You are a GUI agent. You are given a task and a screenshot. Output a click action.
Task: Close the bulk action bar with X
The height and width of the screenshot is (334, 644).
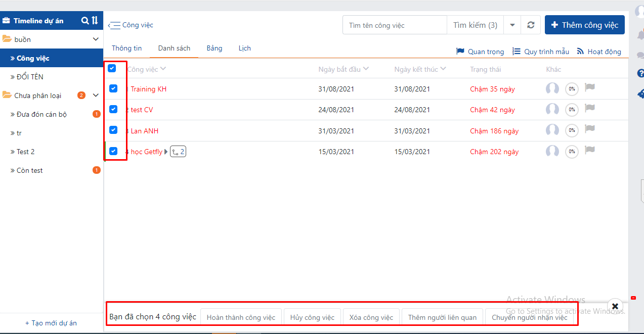point(615,306)
